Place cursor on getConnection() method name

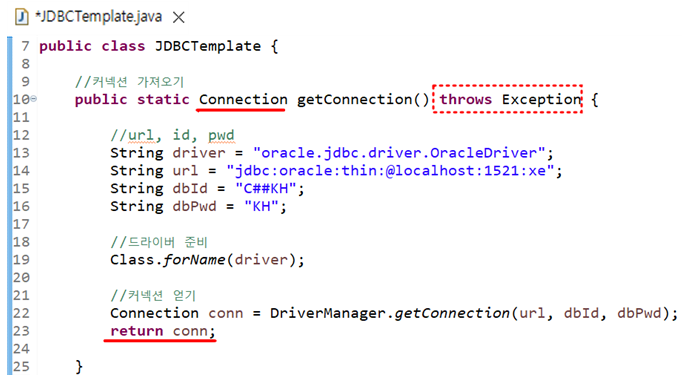pos(363,100)
